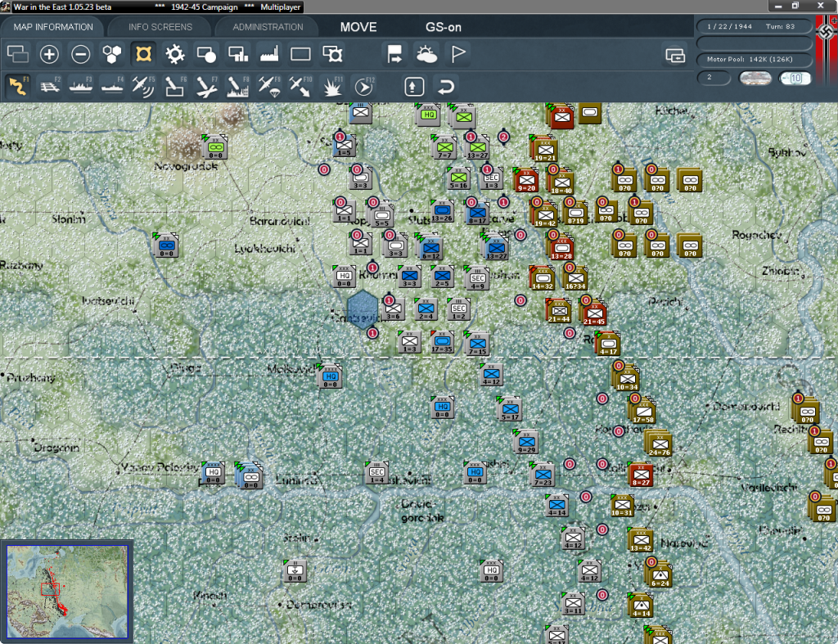
Task: Select the air transfer F10 icon
Action: 300,86
